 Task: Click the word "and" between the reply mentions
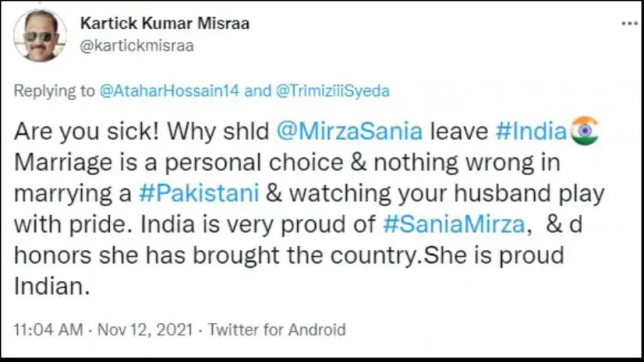click(257, 91)
